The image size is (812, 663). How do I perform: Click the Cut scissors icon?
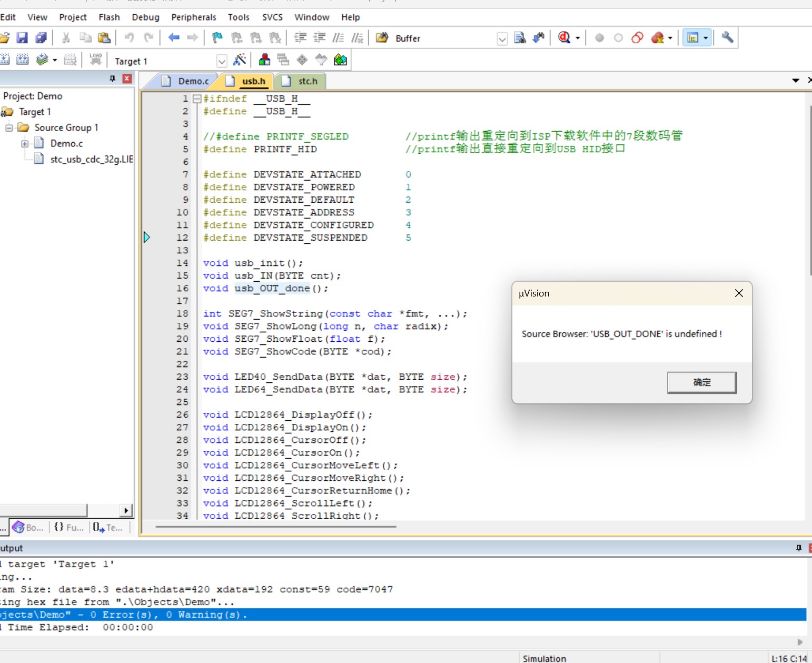[66, 38]
